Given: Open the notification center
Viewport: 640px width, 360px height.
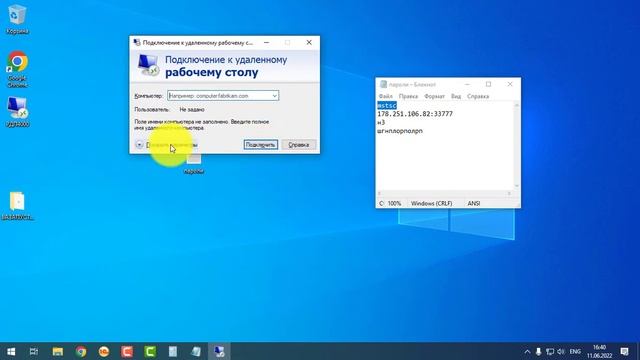Looking at the screenshot, I should click(624, 351).
